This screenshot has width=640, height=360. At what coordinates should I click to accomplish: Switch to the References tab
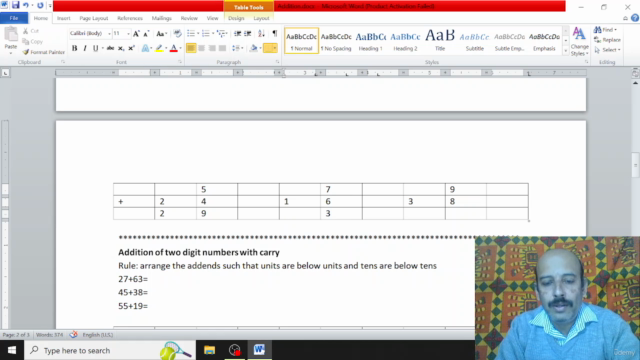(x=130, y=18)
